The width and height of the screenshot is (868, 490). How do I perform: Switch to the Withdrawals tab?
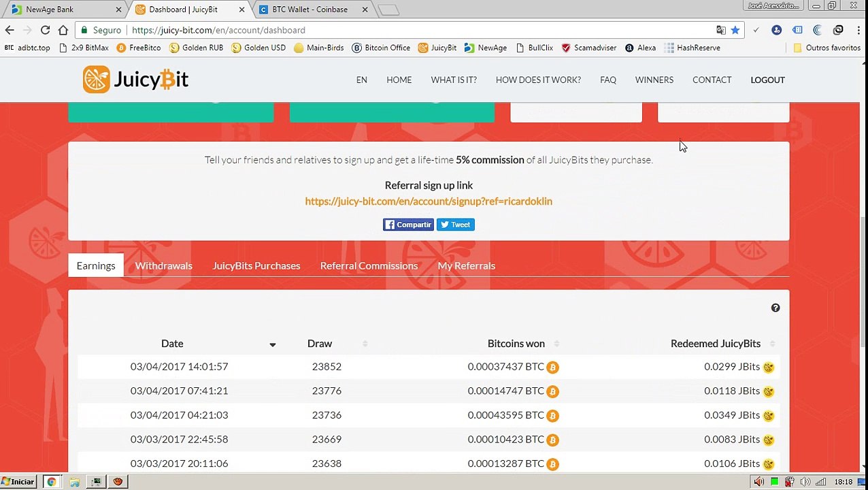[164, 265]
